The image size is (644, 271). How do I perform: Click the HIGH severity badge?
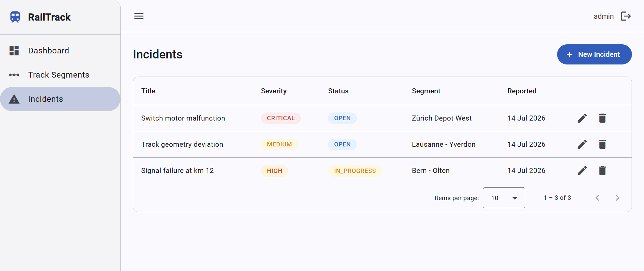274,171
